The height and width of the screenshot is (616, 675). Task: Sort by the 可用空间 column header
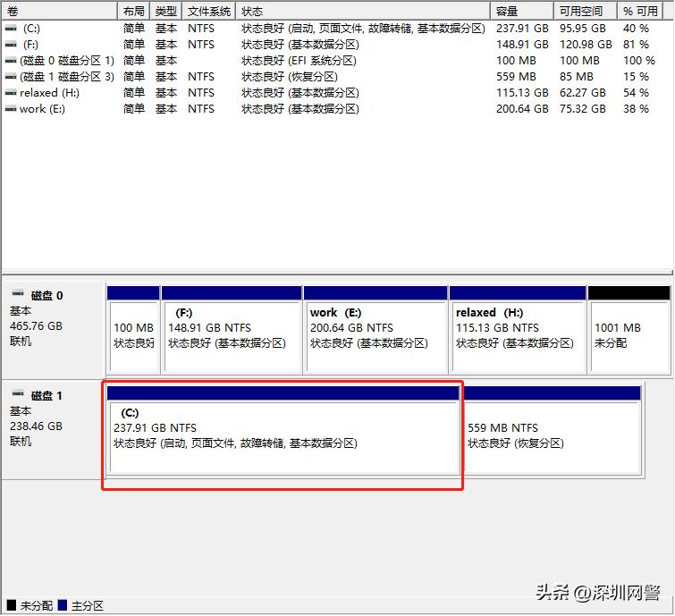coord(586,11)
